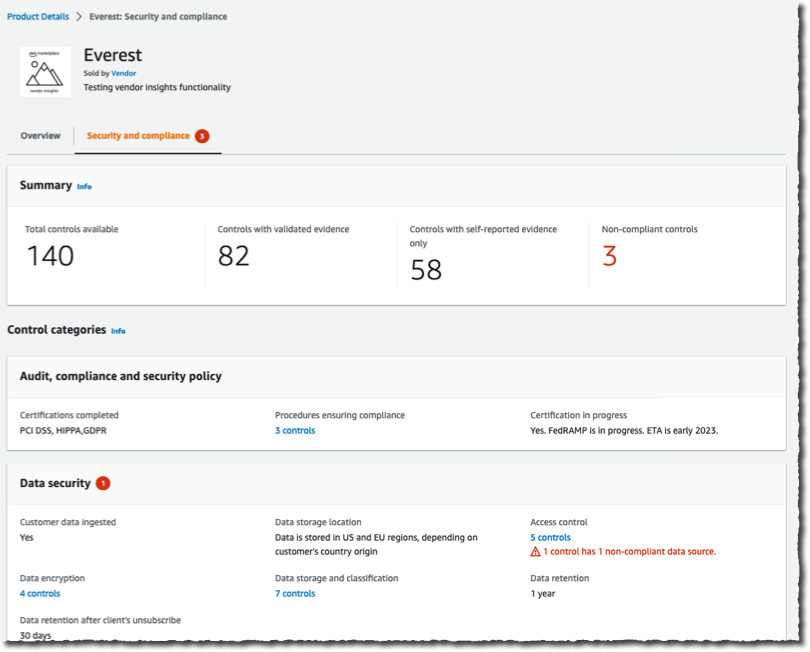
Task: Open 3 controls under Procedures ensuring compliance
Action: click(x=295, y=430)
